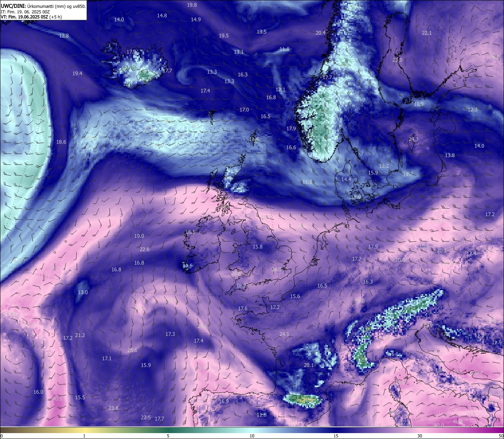Image resolution: width=504 pixels, height=439 pixels.
Task: Click the 24.1 value over France
Action: 284,334
